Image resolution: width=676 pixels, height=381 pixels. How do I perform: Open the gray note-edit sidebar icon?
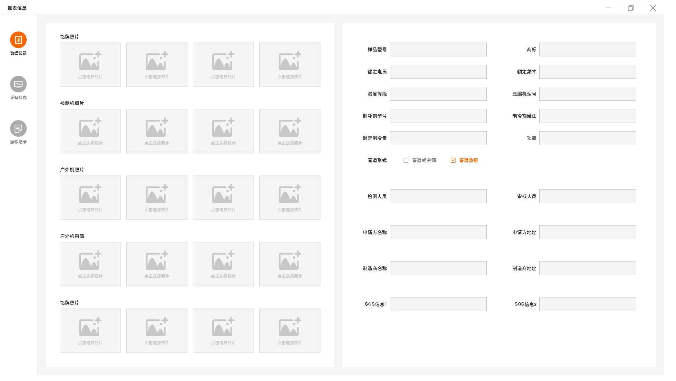pyautogui.click(x=18, y=128)
